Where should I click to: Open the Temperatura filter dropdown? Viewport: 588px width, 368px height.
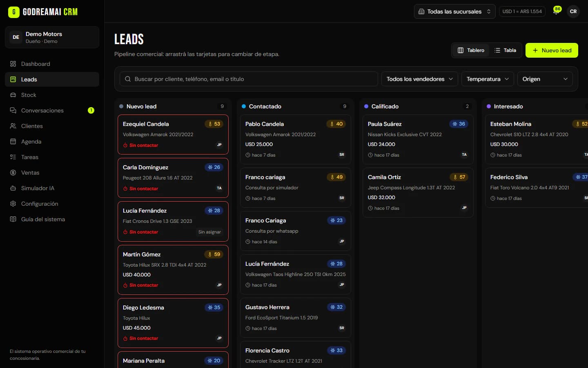(x=488, y=79)
